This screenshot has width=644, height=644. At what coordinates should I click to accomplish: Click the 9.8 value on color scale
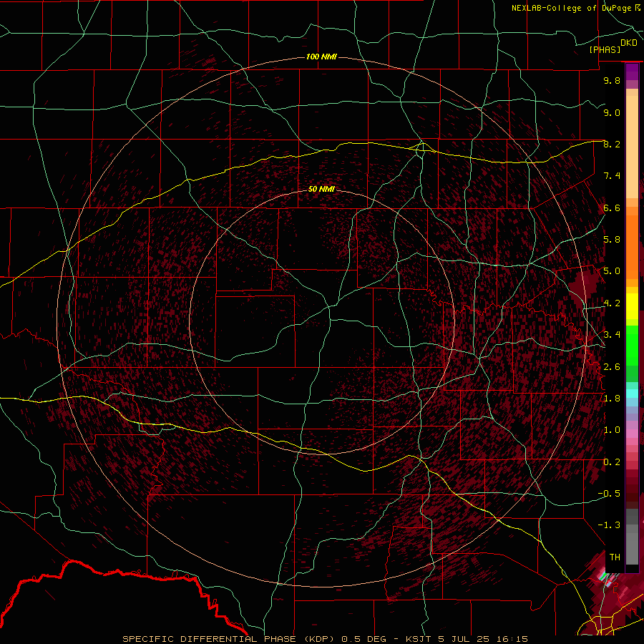[612, 80]
